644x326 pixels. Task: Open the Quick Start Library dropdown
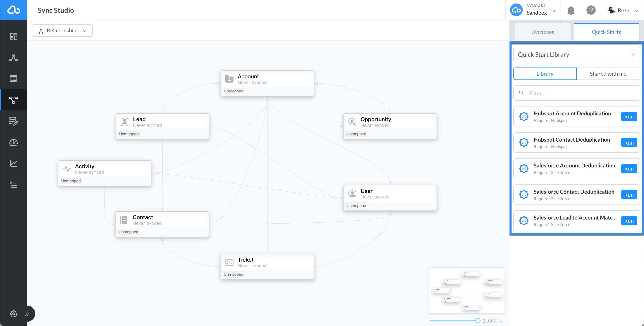tap(577, 54)
